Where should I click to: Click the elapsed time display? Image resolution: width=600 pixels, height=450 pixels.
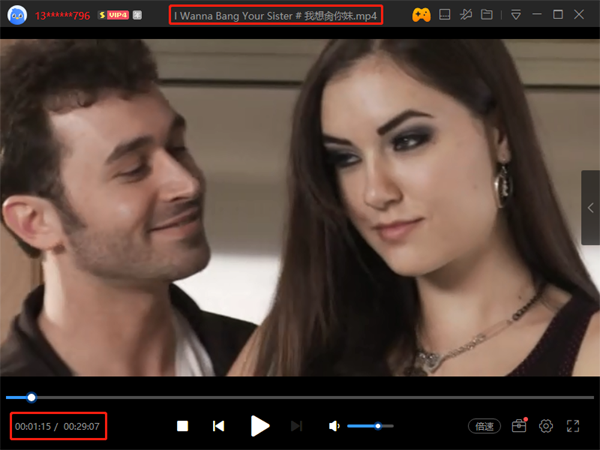tap(32, 427)
